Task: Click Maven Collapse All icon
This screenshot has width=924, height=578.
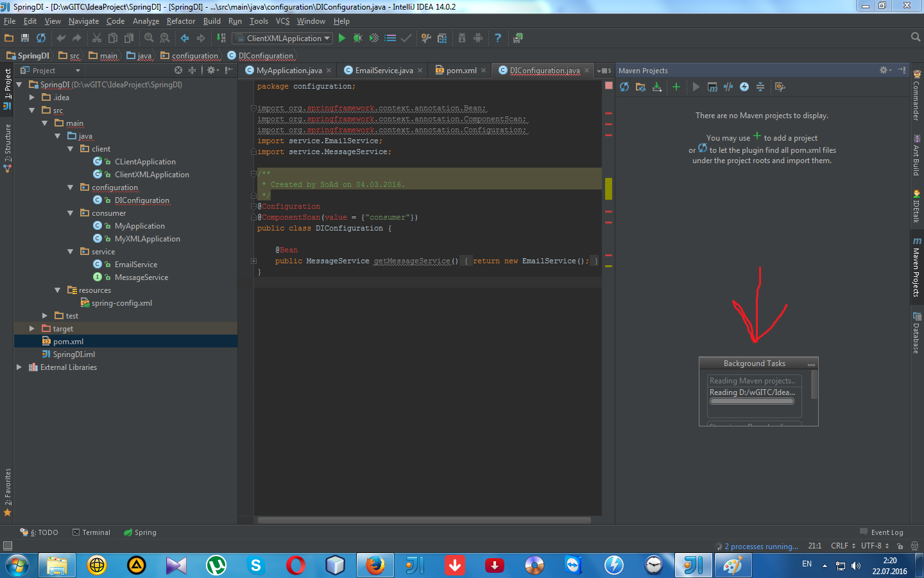Action: pos(760,87)
